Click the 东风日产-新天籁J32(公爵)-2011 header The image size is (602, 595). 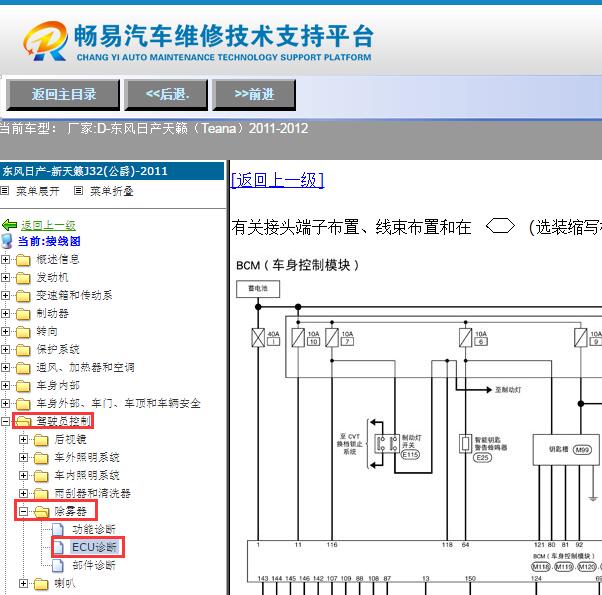coord(112,171)
